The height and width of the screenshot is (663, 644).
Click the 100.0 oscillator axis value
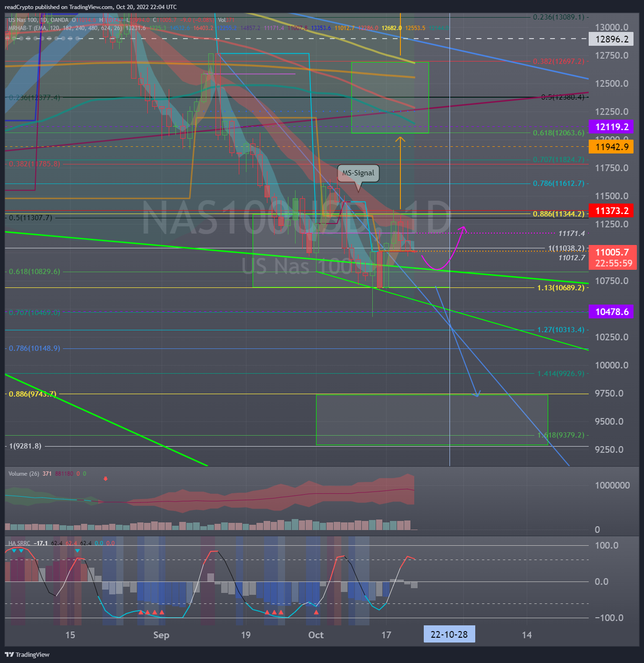(606, 545)
